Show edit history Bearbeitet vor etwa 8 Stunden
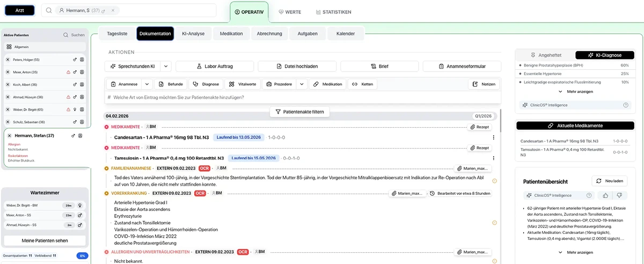This screenshot has height=264, width=644. pos(460,193)
